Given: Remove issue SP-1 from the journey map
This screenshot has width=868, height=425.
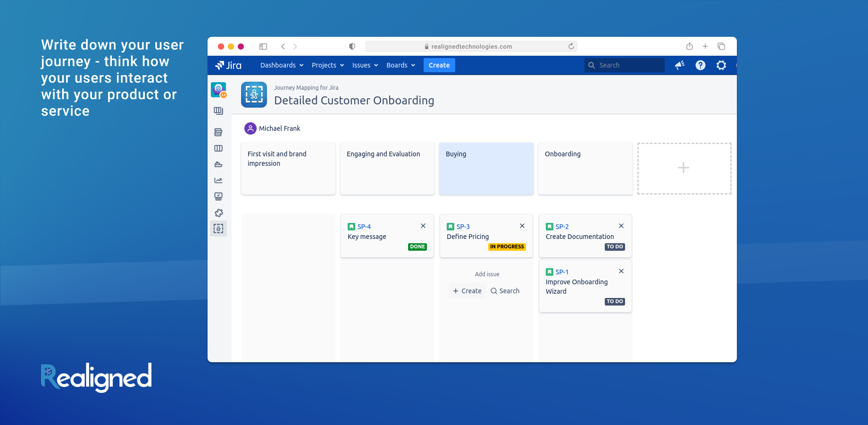Looking at the screenshot, I should click(x=621, y=271).
